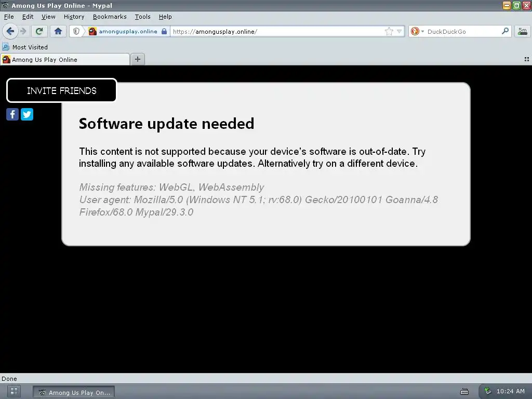Go to the Home page icon
Image resolution: width=532 pixels, height=399 pixels.
coord(58,32)
